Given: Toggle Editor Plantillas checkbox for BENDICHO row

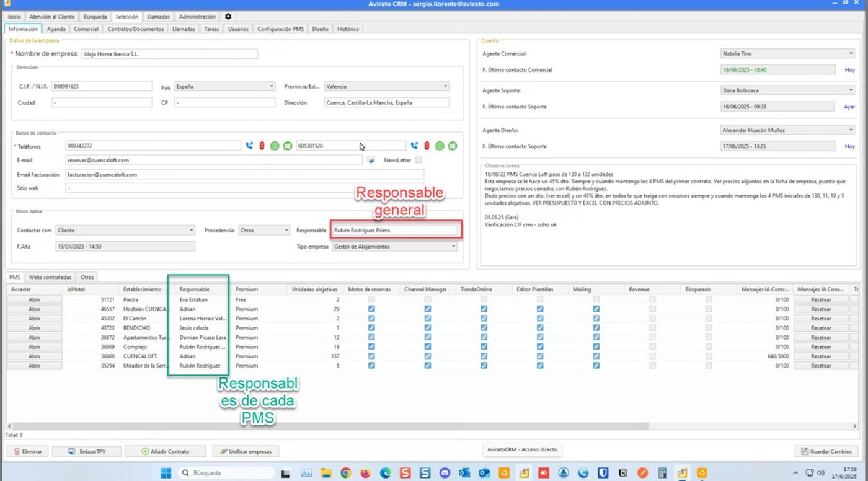Looking at the screenshot, I should pyautogui.click(x=540, y=328).
